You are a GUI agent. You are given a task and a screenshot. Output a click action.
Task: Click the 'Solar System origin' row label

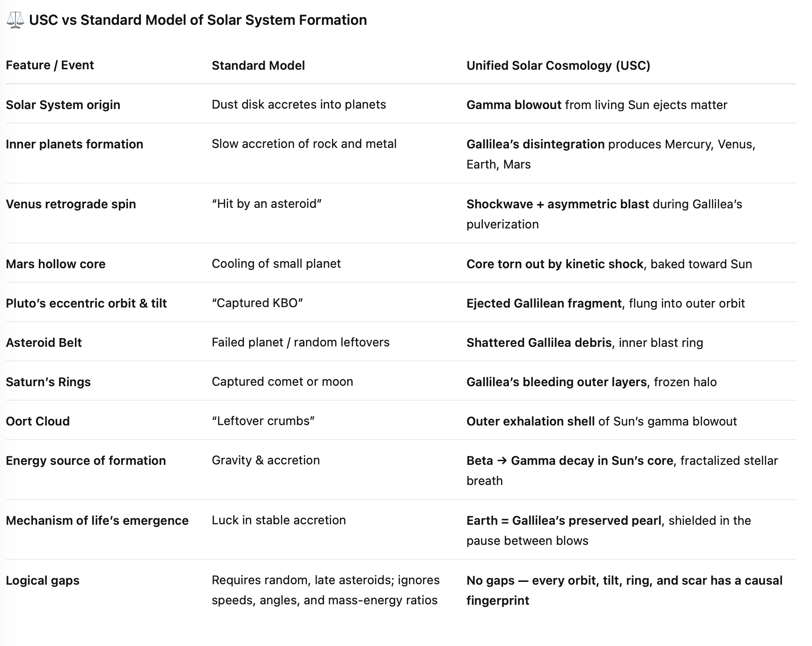(x=63, y=105)
